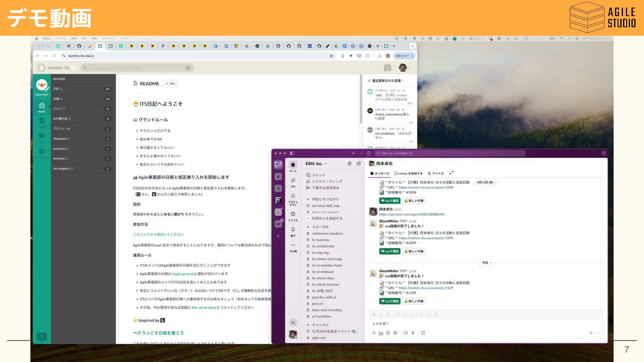Viewport: 644px width, 362px height.
Task: Click the new message compose icon in Slack
Action: [x=359, y=164]
